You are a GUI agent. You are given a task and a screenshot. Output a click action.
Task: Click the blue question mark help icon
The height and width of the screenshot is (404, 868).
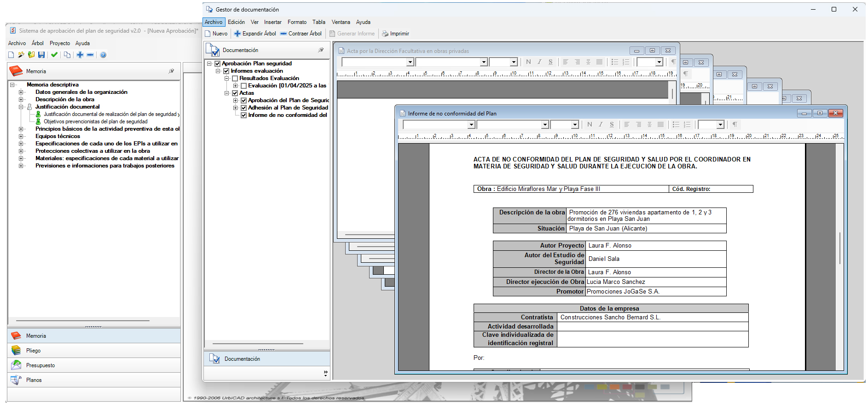(103, 55)
